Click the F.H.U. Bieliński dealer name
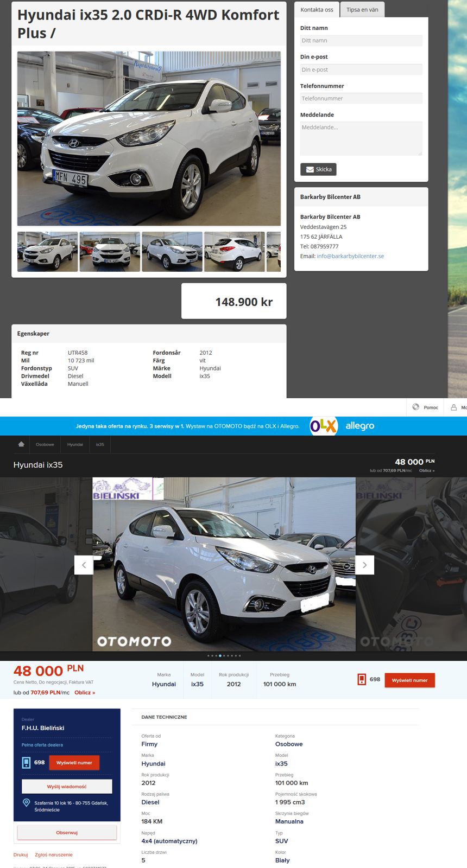467x868 pixels. tap(43, 728)
